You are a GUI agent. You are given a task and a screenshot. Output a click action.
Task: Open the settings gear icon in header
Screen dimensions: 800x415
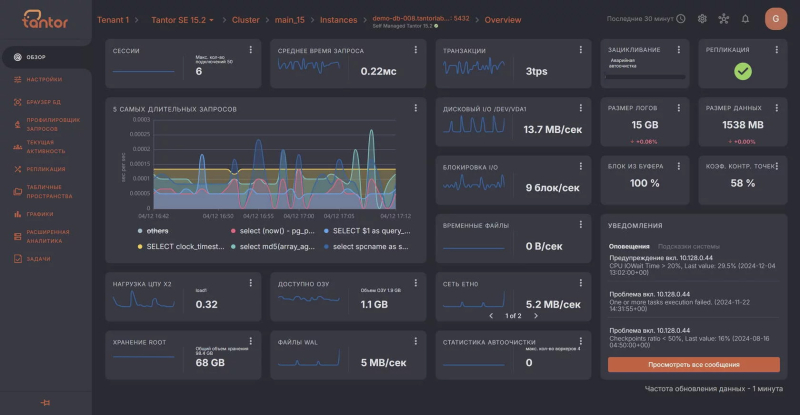coord(702,18)
